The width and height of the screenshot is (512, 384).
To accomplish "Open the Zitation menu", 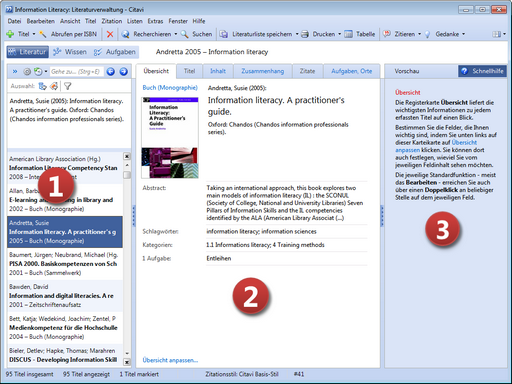I will click(112, 21).
